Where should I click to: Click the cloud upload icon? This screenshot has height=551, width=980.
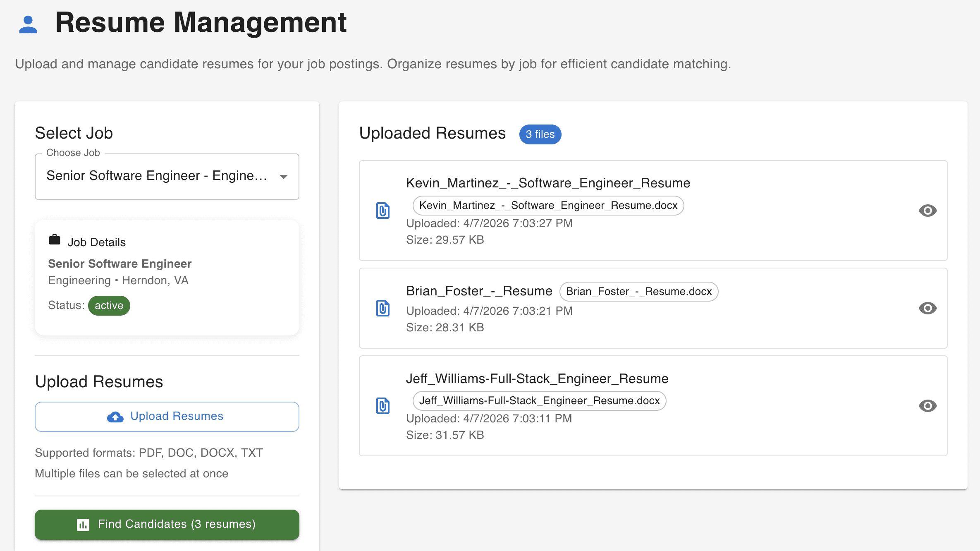pyautogui.click(x=115, y=417)
